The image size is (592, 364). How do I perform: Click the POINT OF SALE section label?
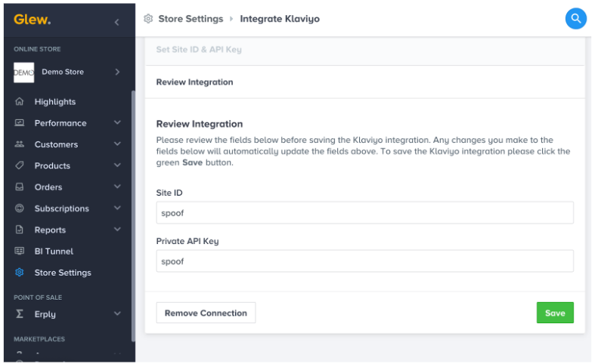point(38,298)
